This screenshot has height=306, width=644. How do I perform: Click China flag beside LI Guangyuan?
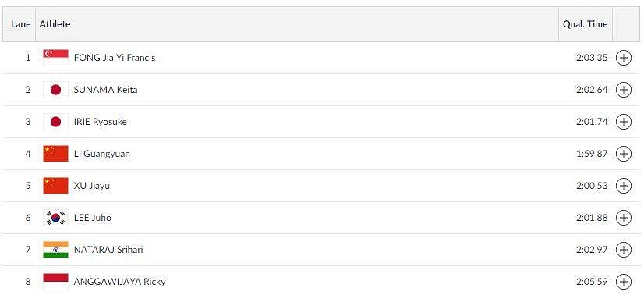(55, 154)
